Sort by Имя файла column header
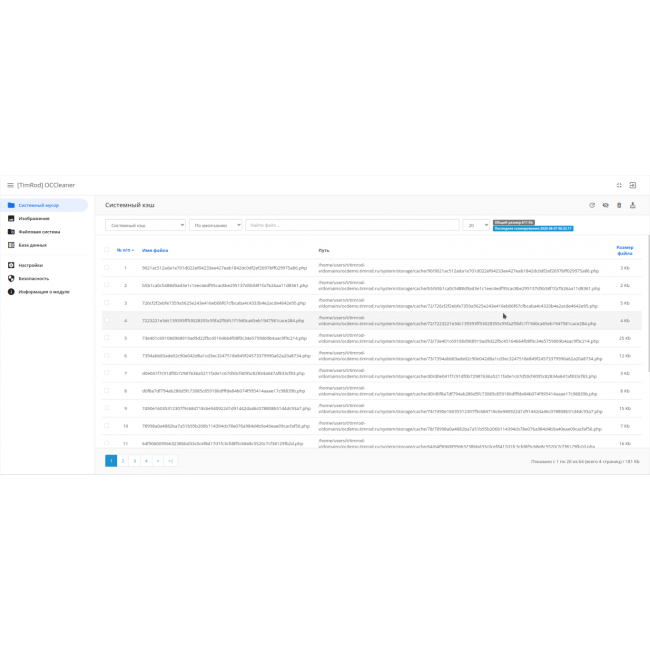The height and width of the screenshot is (650, 650). coord(155,250)
